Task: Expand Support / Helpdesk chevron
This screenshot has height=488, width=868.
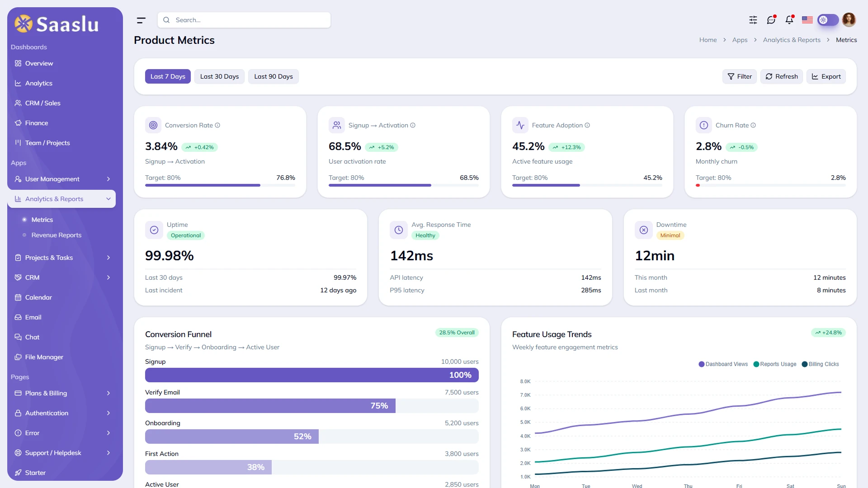Action: click(108, 453)
